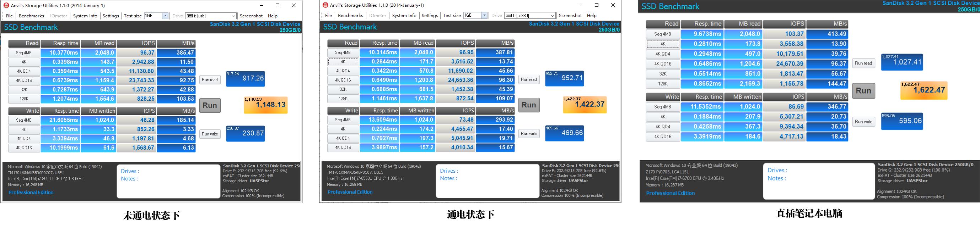The image size is (980, 228).
Task: Select the total score 1,422.37 box
Action: (585, 105)
